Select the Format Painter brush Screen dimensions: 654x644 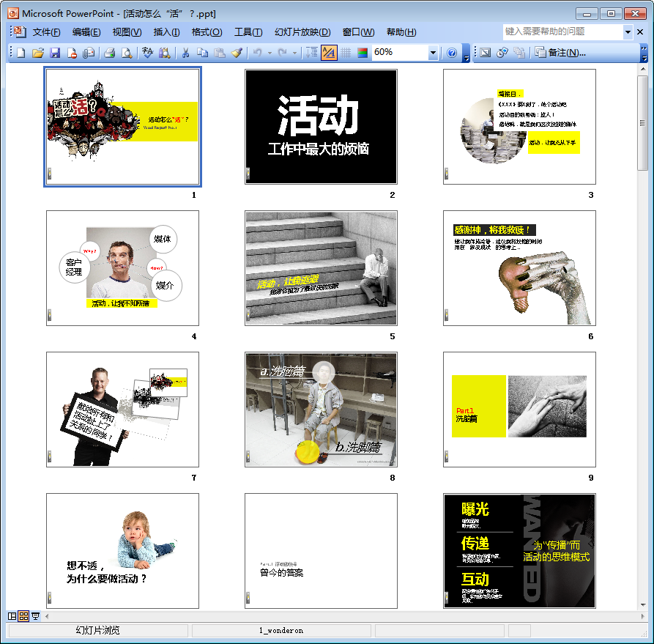pos(237,53)
